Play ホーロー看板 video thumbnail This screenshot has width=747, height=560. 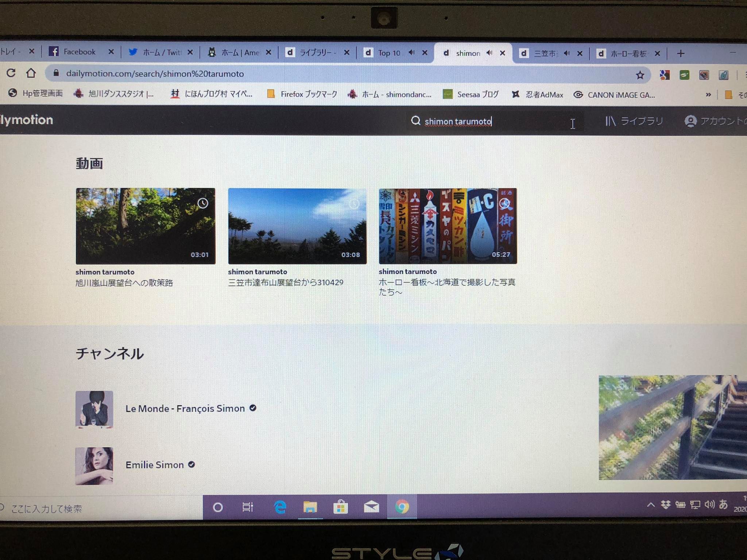[x=448, y=226]
